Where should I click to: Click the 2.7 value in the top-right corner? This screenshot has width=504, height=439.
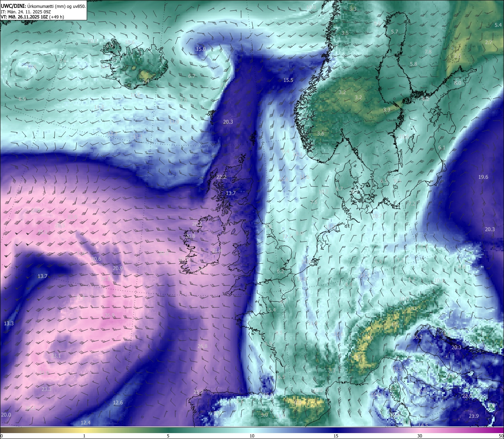tap(489, 42)
